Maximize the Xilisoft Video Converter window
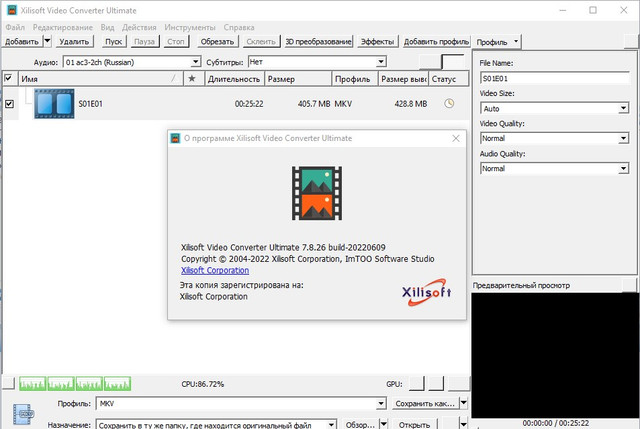Image resolution: width=640 pixels, height=429 pixels. (x=593, y=10)
